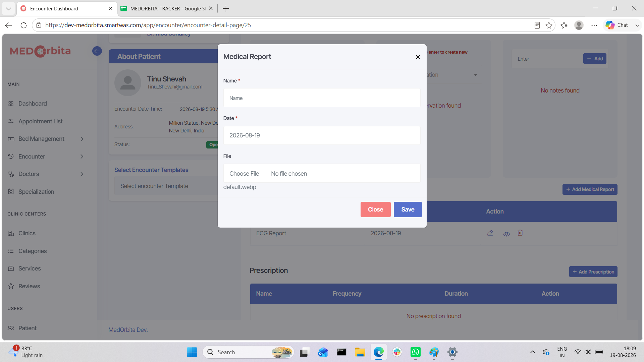
Task: Expand Encounter submenu chevron
Action: click(82, 157)
